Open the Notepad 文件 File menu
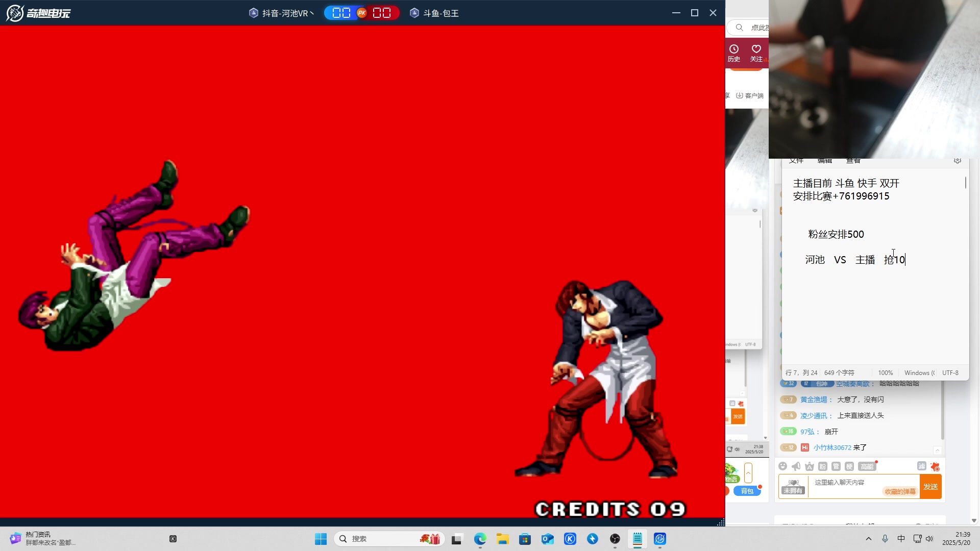The width and height of the screenshot is (980, 551). [796, 161]
